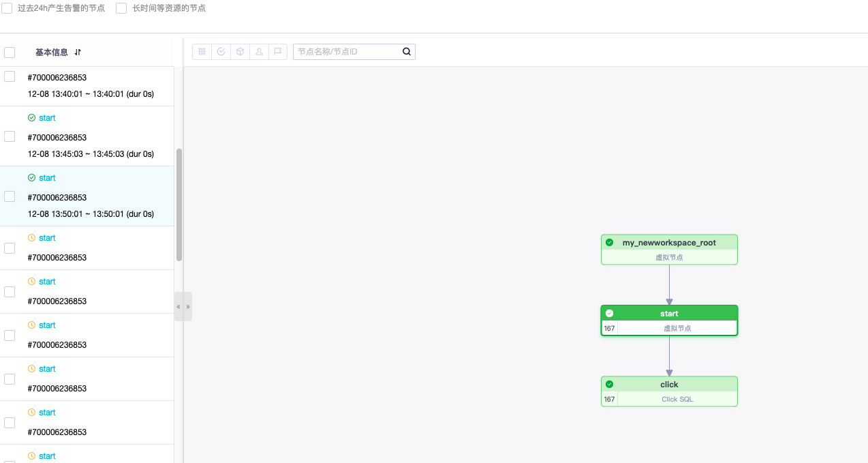Click the time text 12-08 13:45:03 ~ 13:45:03
This screenshot has height=463, width=868.
(91, 154)
